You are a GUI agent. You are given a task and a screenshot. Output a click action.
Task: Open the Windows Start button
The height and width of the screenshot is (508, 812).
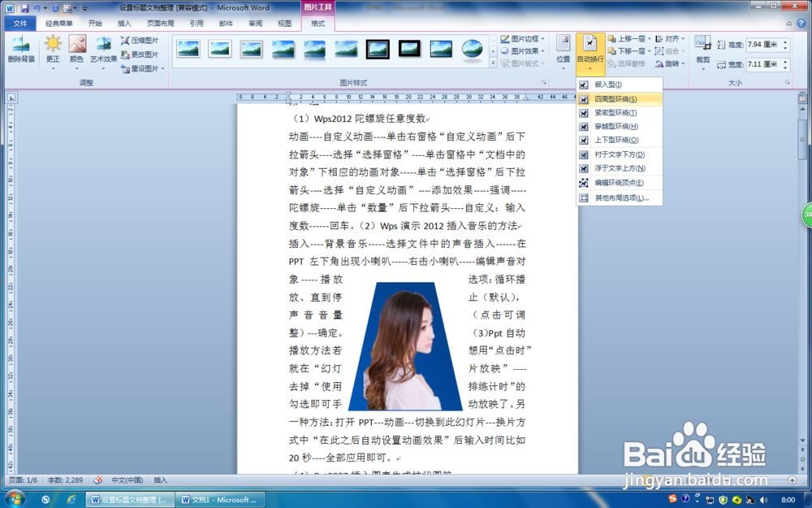click(x=14, y=499)
